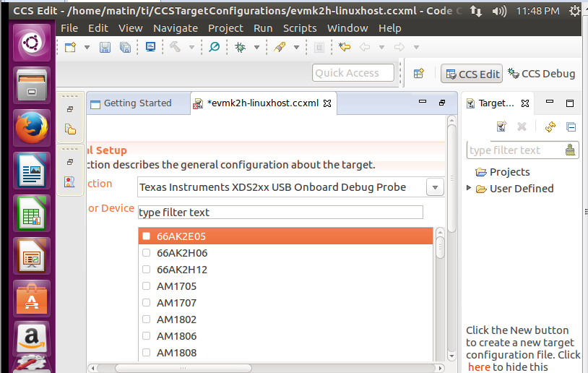Open the Back history dropdown arrow
The height and width of the screenshot is (373, 588).
[381, 47]
